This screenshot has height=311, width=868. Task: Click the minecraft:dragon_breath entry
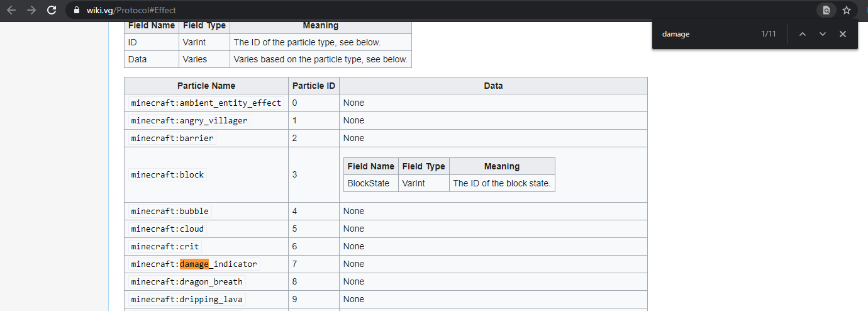coord(187,281)
